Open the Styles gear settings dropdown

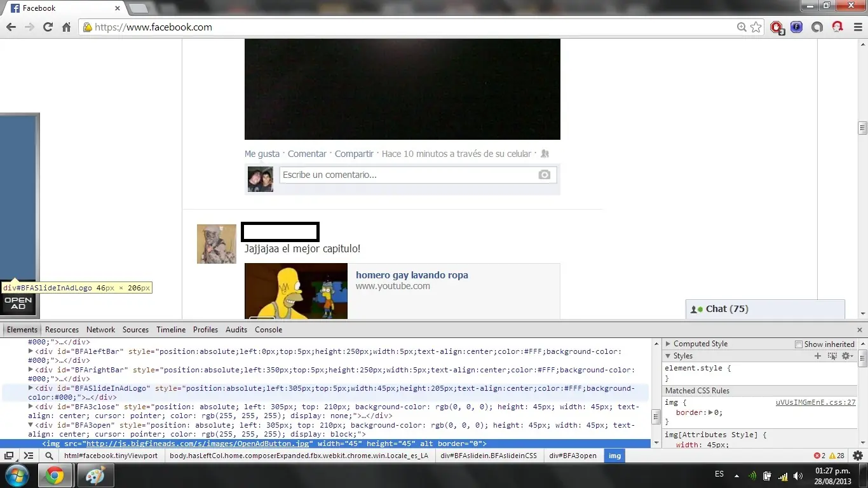click(x=848, y=356)
